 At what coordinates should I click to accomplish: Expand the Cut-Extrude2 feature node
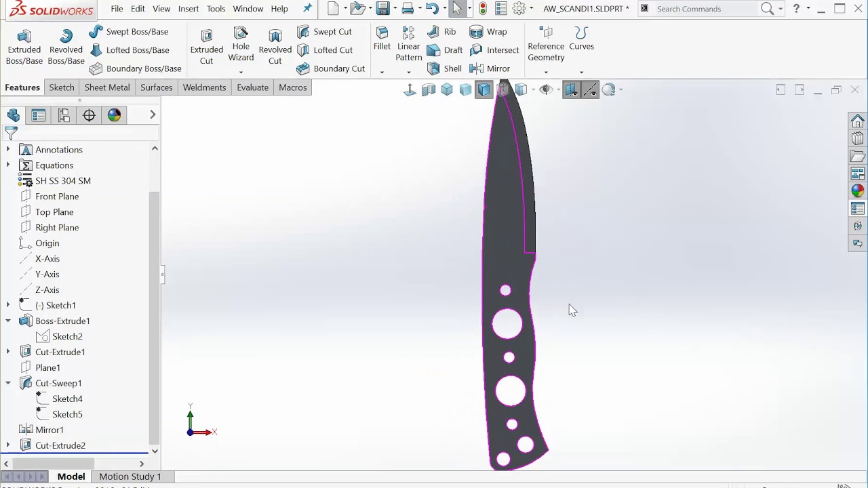click(8, 446)
